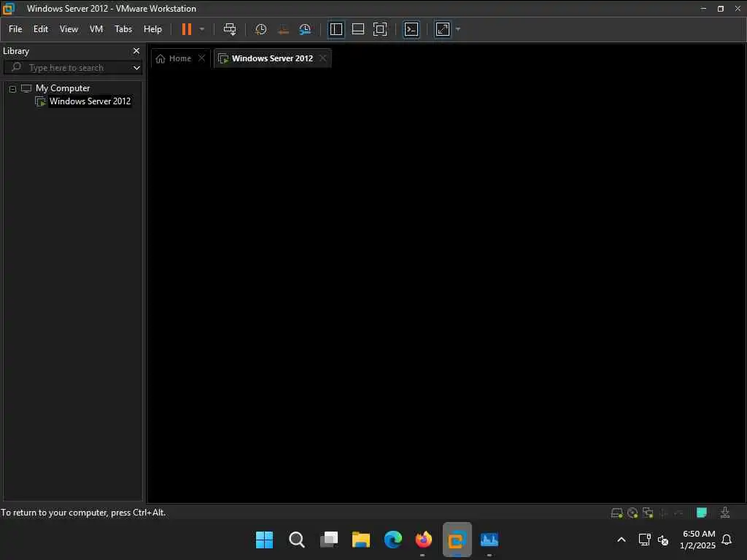Click the stretch guest display icon
Screen dimensions: 747x560
pos(443,29)
